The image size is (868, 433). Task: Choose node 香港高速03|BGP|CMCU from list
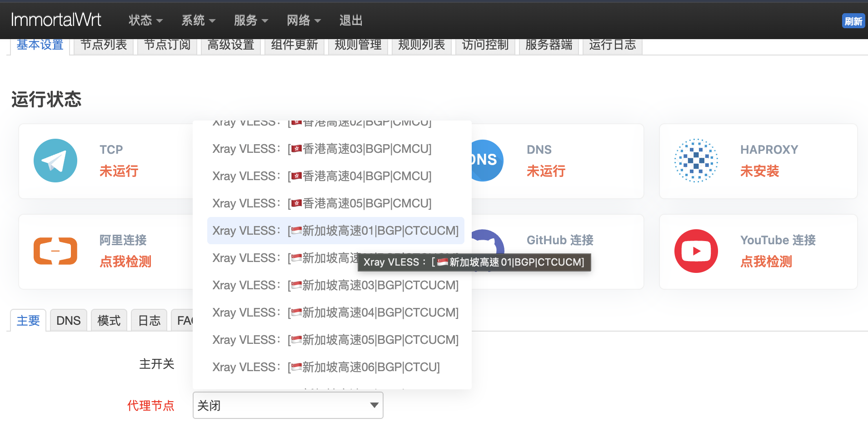tap(335, 149)
